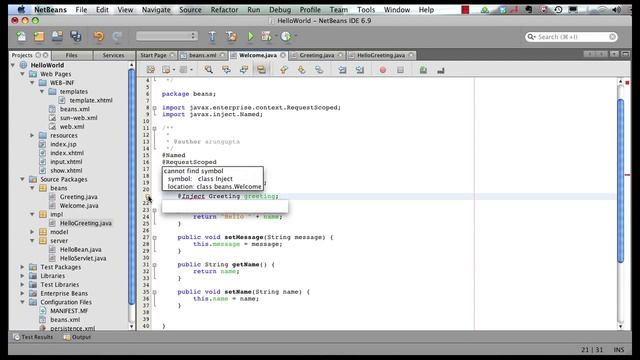The image size is (640, 360).
Task: Collapse the setName method fold
Action: (155, 292)
